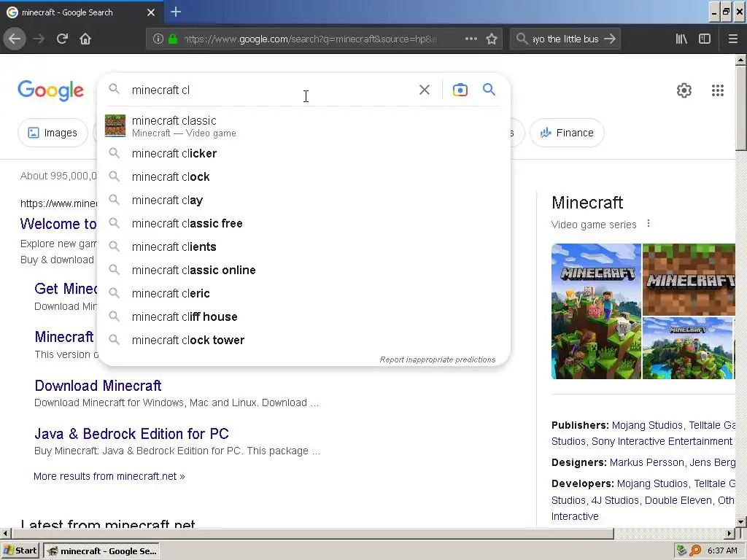The image size is (747, 560).
Task: Select the minecraft cliff house suggestion
Action: [x=303, y=316]
